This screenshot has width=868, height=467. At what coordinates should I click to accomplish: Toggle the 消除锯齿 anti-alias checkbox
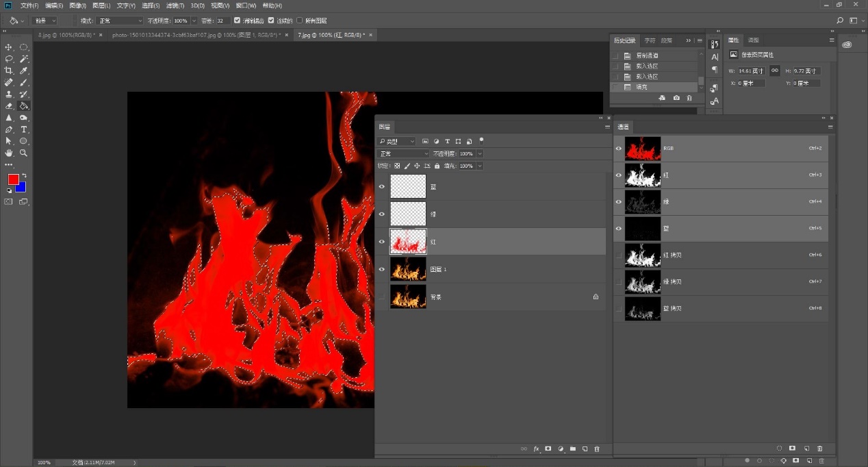pyautogui.click(x=238, y=21)
